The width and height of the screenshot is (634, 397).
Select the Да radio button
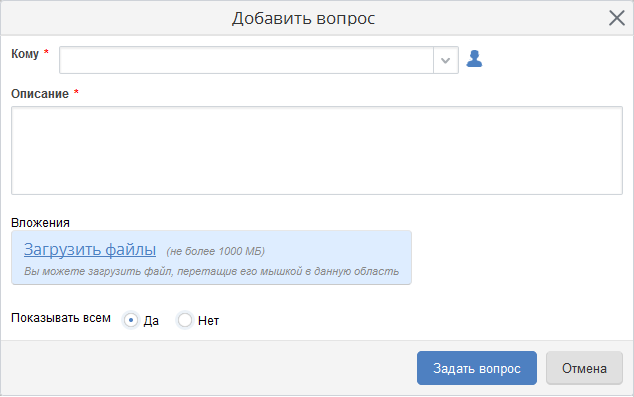pos(131,320)
